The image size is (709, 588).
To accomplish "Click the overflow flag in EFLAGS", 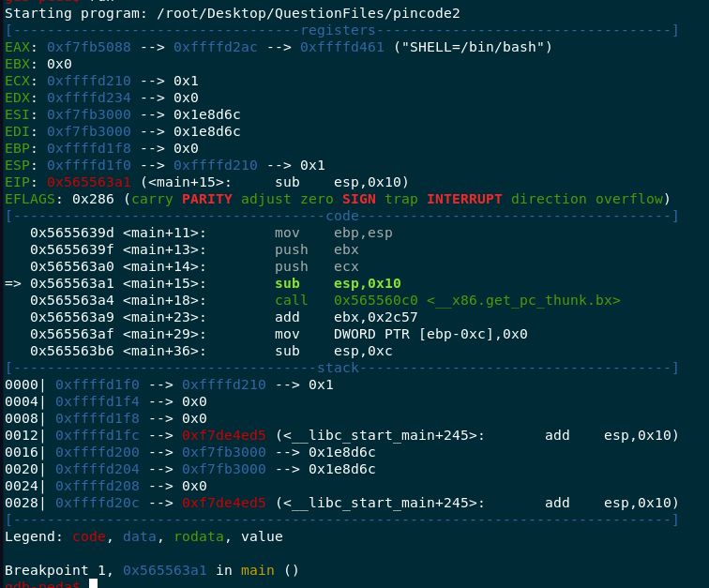I will pyautogui.click(x=629, y=199).
